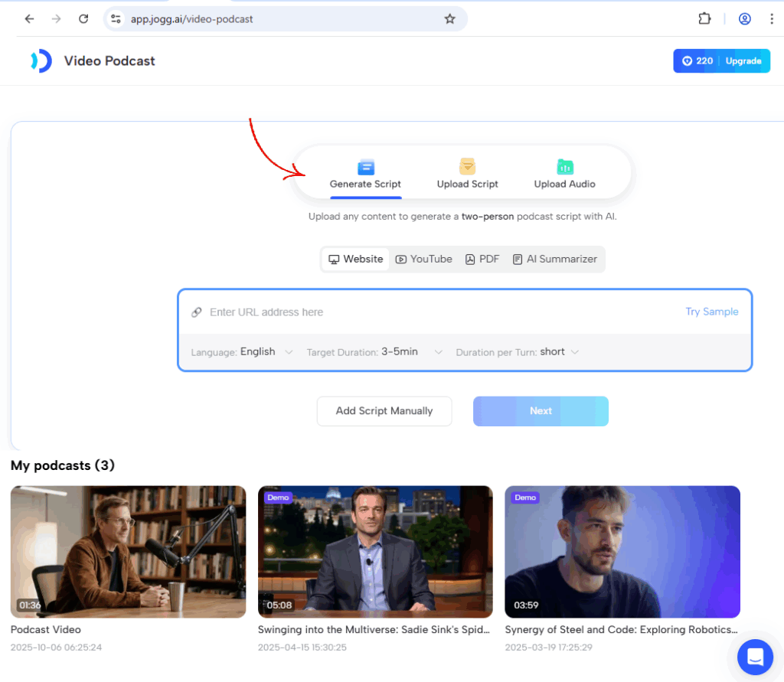Select the Generate Script tab

pyautogui.click(x=365, y=174)
